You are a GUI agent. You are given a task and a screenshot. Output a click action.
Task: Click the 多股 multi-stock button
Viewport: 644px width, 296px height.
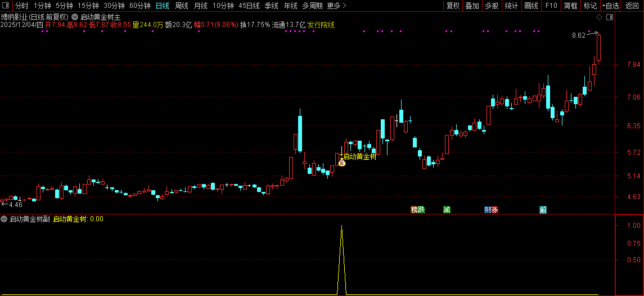(x=492, y=6)
